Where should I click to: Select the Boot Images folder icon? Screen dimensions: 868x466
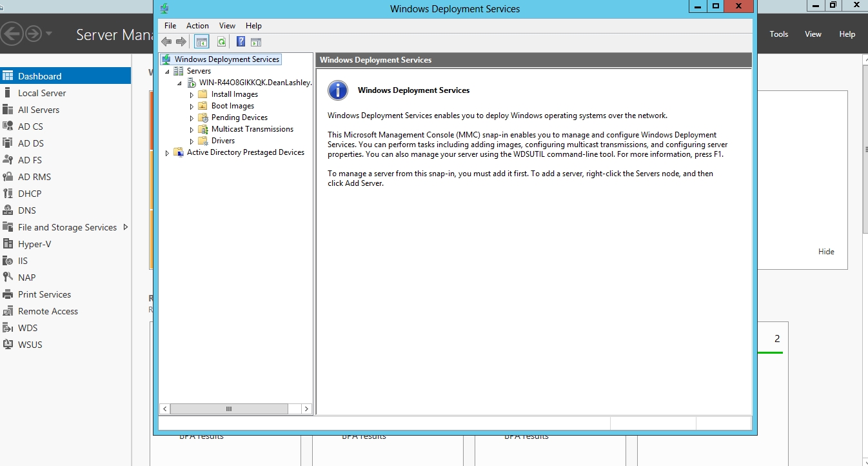pyautogui.click(x=203, y=106)
